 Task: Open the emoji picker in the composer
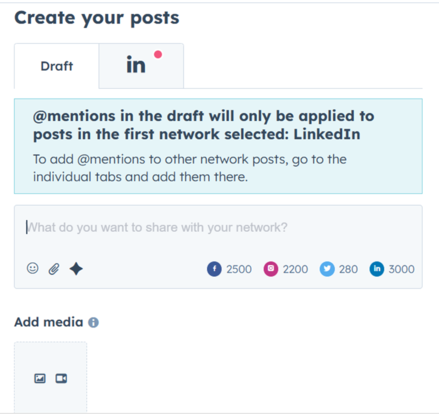coord(32,268)
